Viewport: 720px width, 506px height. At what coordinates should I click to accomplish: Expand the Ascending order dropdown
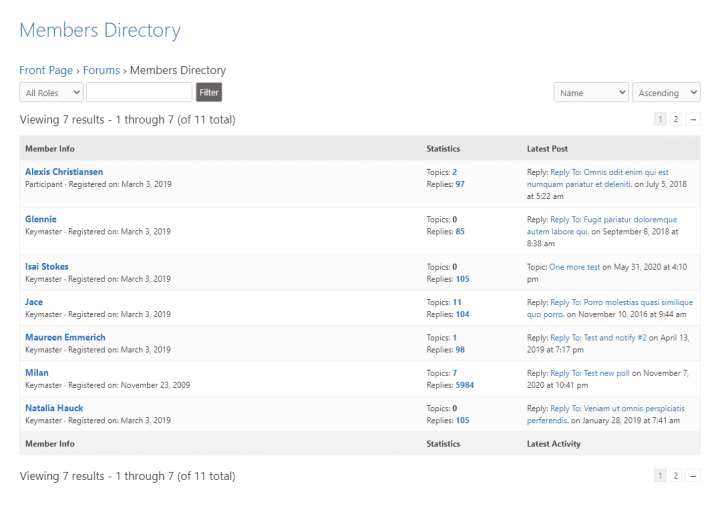click(x=666, y=92)
